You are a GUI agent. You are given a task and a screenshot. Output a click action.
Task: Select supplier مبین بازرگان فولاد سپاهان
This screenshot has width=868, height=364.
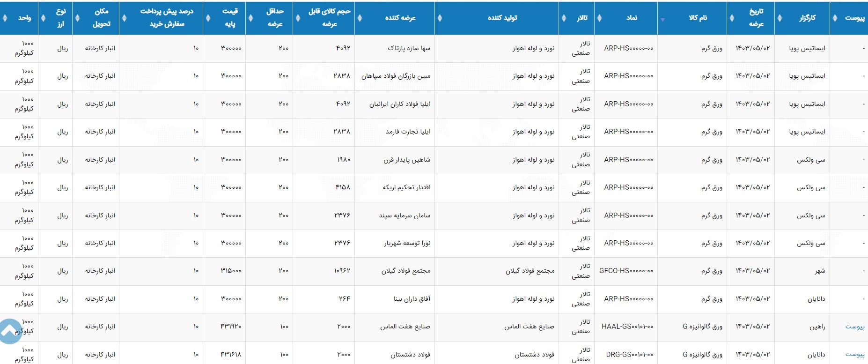pyautogui.click(x=396, y=76)
